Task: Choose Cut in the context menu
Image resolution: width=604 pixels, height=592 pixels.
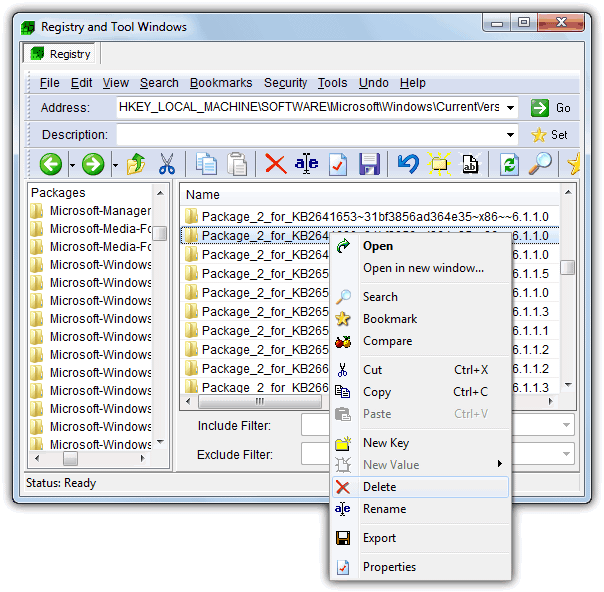Action: pyautogui.click(x=420, y=370)
